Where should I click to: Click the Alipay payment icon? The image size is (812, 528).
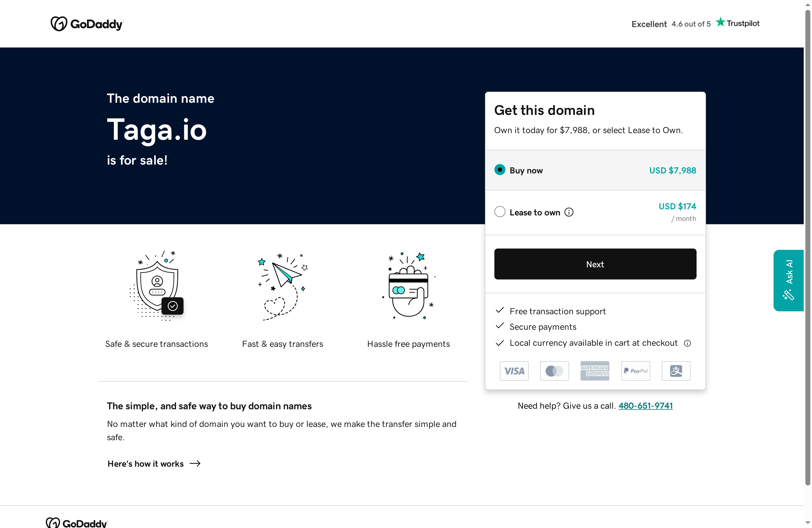676,371
